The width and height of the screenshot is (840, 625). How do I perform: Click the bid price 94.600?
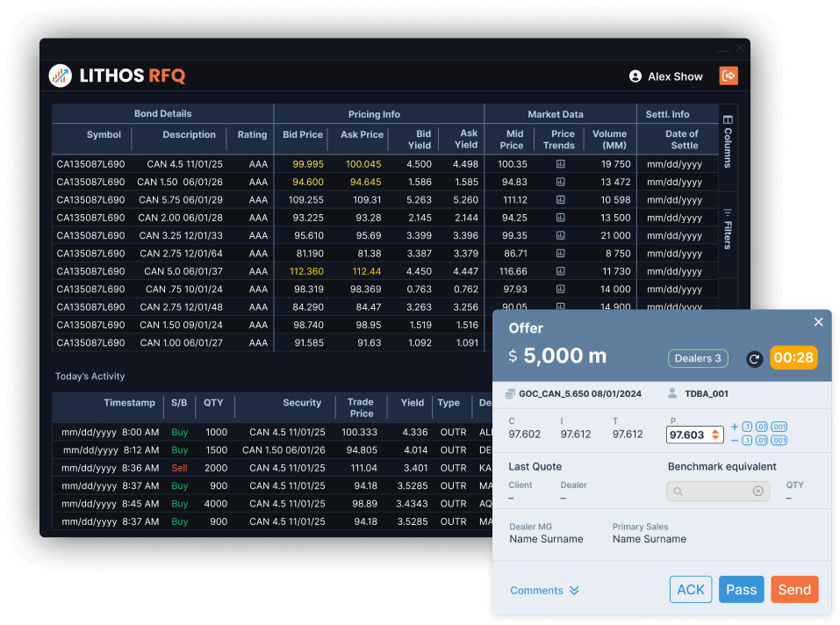[308, 182]
